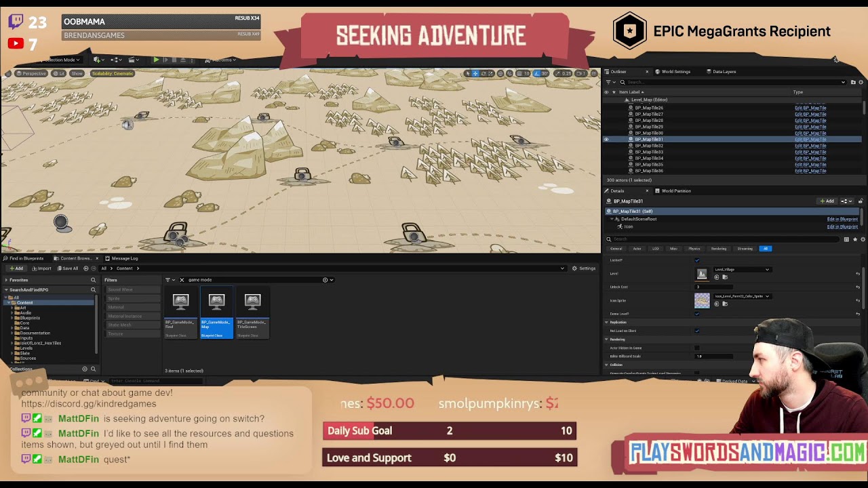
Task: Open the Platforms menu in toolbar
Action: click(x=221, y=60)
